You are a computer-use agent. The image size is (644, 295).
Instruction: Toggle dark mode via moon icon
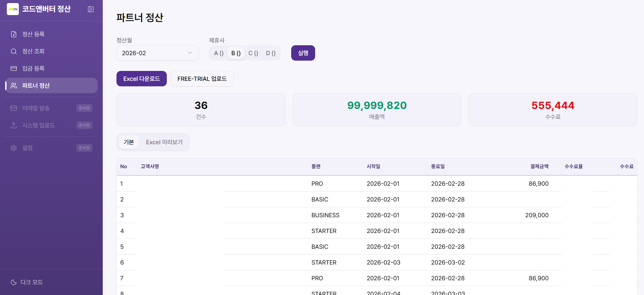point(14,282)
